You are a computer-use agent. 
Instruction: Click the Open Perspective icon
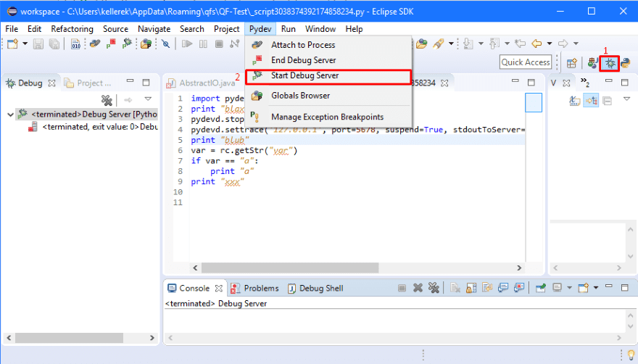click(x=572, y=63)
